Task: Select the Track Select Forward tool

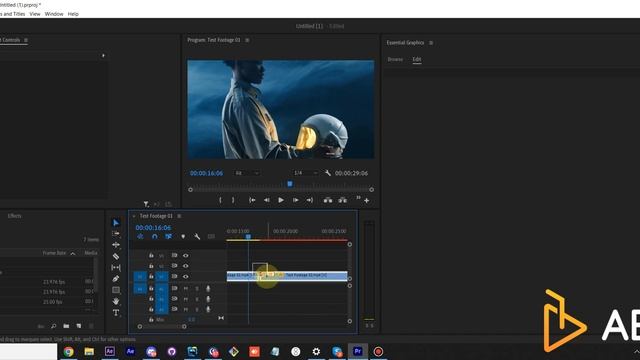Action: [x=116, y=233]
